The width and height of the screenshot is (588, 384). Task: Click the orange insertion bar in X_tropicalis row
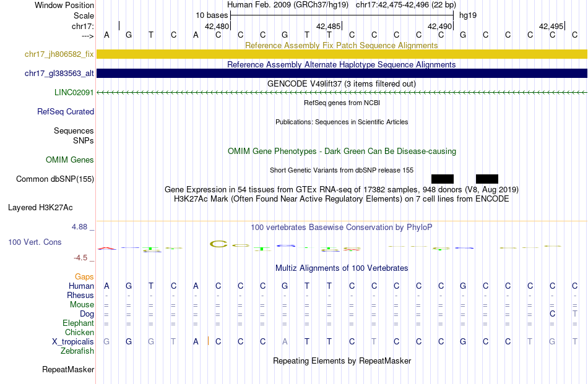pos(208,341)
